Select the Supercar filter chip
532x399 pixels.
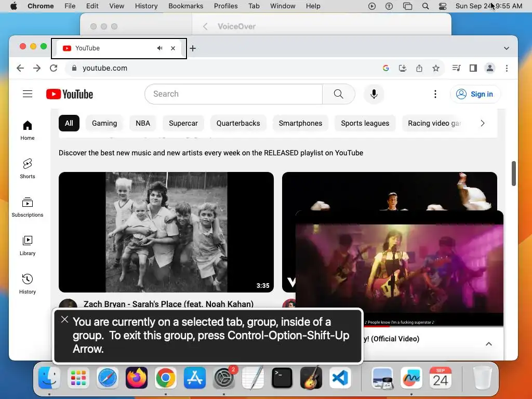[183, 123]
